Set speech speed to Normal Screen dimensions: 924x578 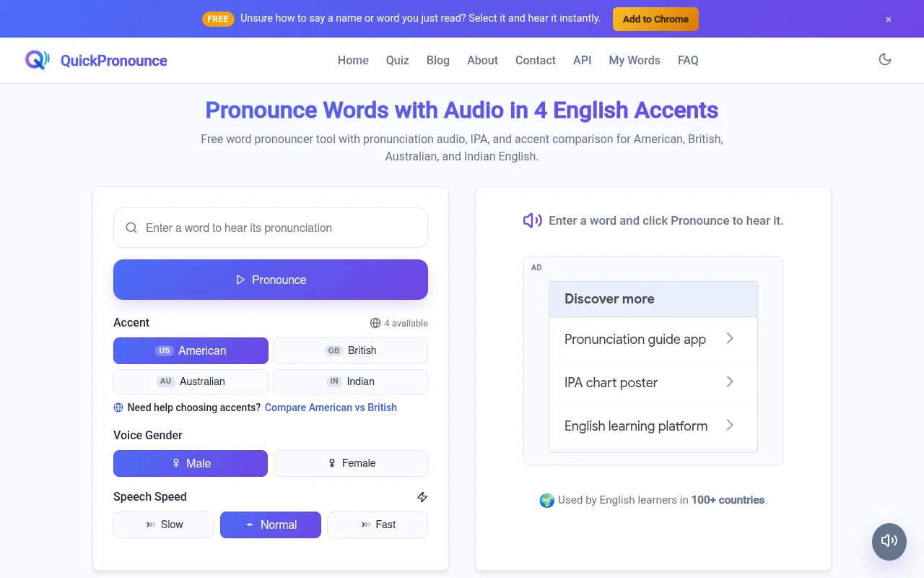pyautogui.click(x=271, y=525)
